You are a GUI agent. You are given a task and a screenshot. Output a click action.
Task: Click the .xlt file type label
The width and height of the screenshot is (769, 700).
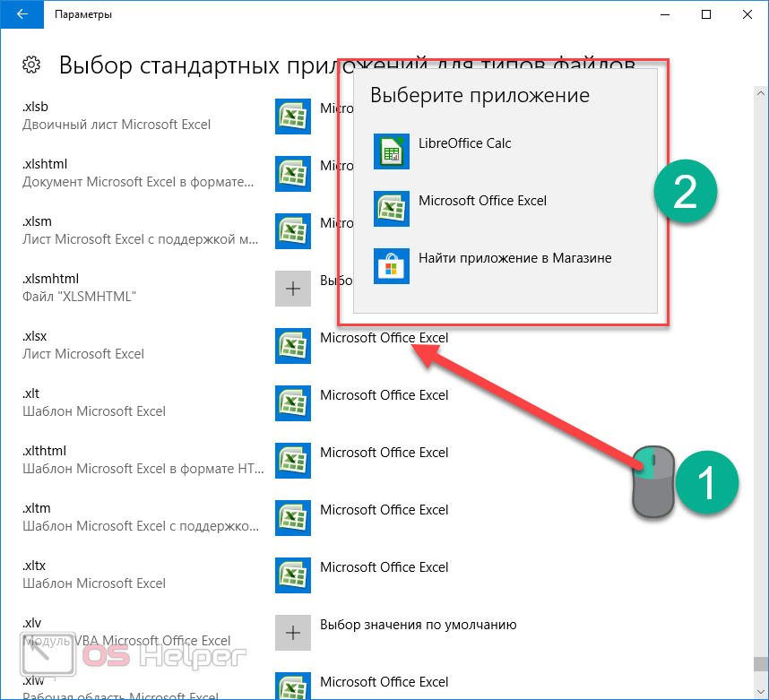30,393
